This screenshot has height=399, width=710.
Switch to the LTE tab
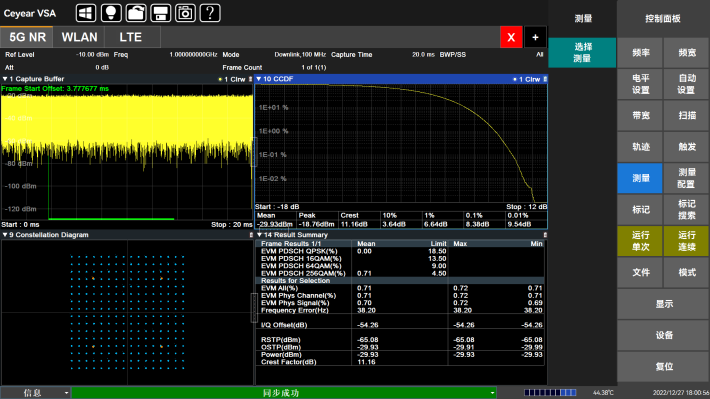[131, 37]
